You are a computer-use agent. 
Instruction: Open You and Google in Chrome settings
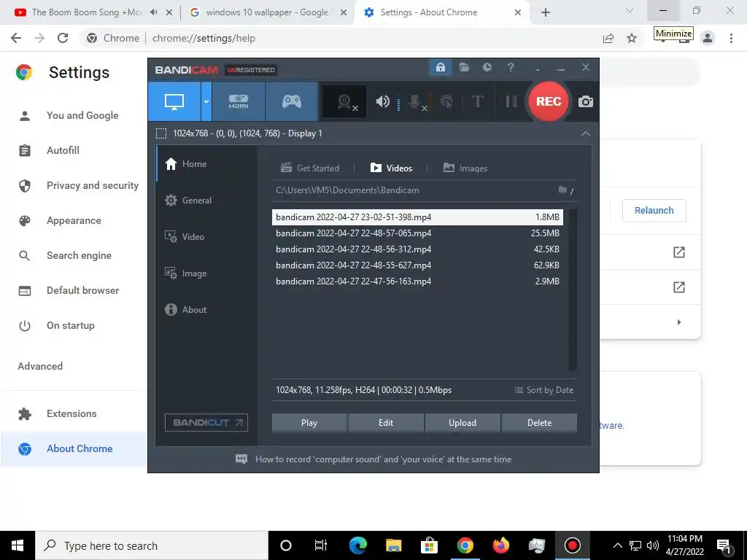click(x=82, y=115)
